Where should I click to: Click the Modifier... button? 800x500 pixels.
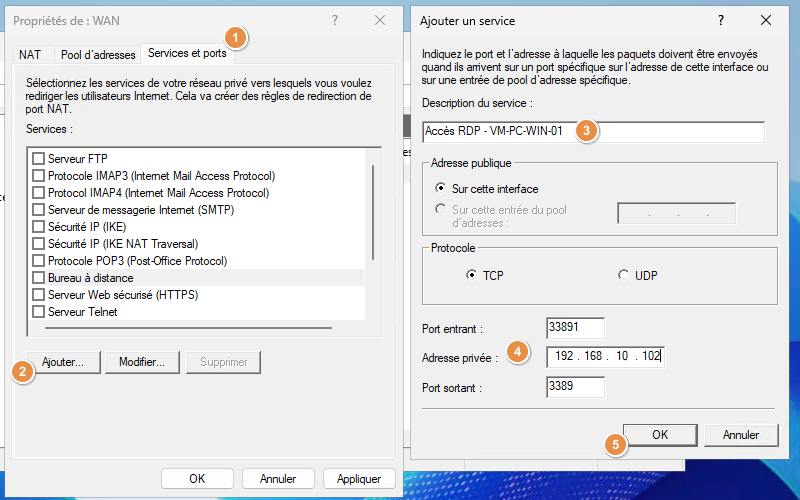point(142,362)
